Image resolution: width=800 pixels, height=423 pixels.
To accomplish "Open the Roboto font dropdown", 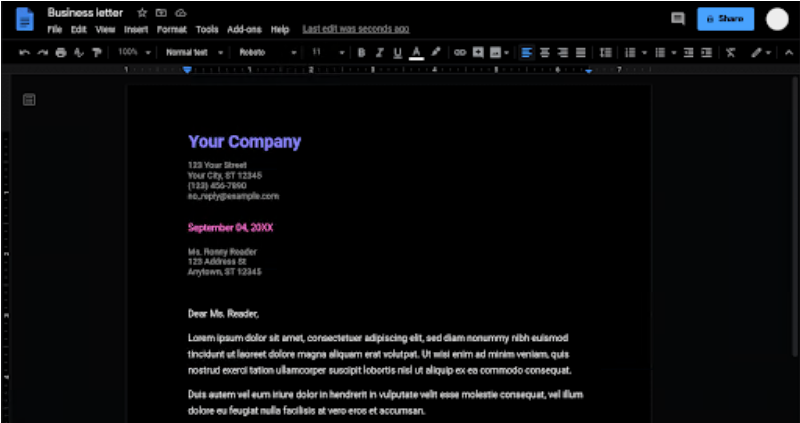I will [x=268, y=52].
